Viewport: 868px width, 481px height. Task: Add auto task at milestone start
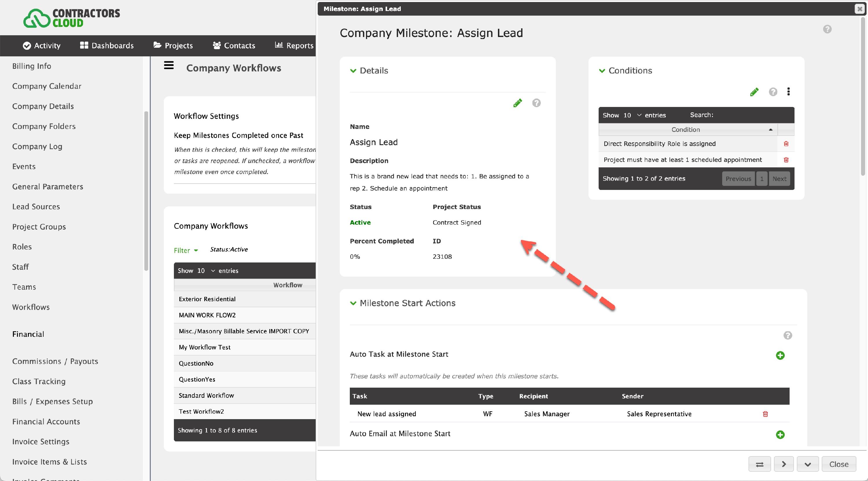click(780, 356)
